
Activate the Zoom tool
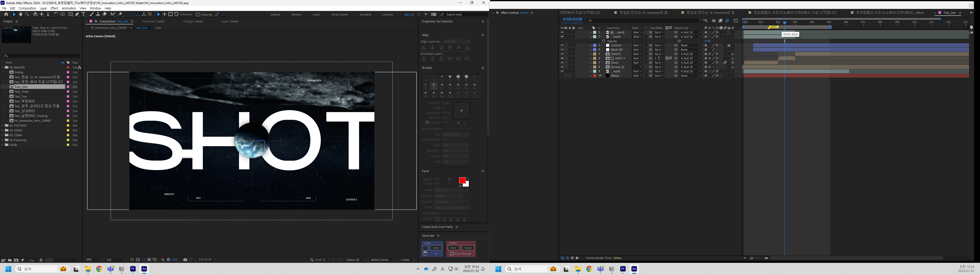click(27, 15)
